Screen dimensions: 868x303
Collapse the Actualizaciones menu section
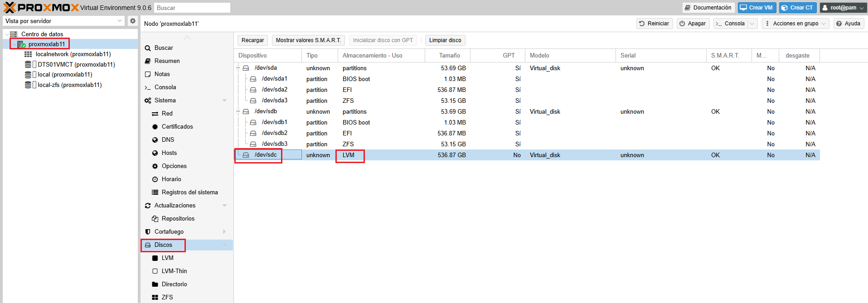[224, 206]
